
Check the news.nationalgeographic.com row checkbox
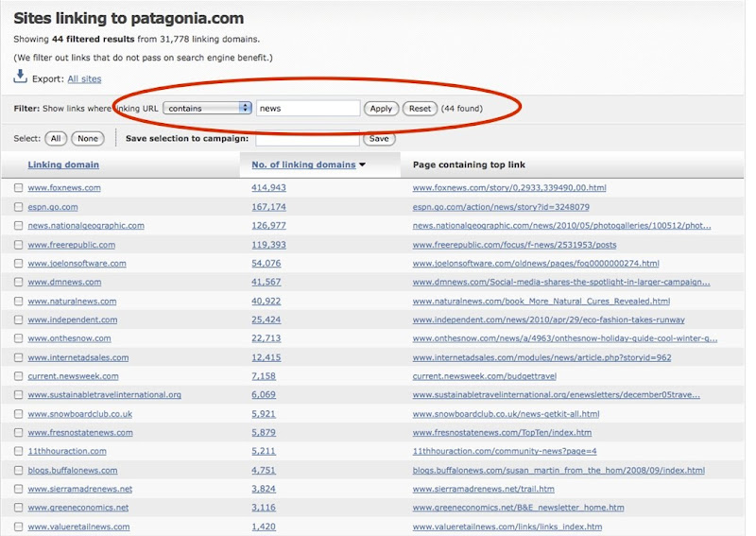tap(18, 225)
